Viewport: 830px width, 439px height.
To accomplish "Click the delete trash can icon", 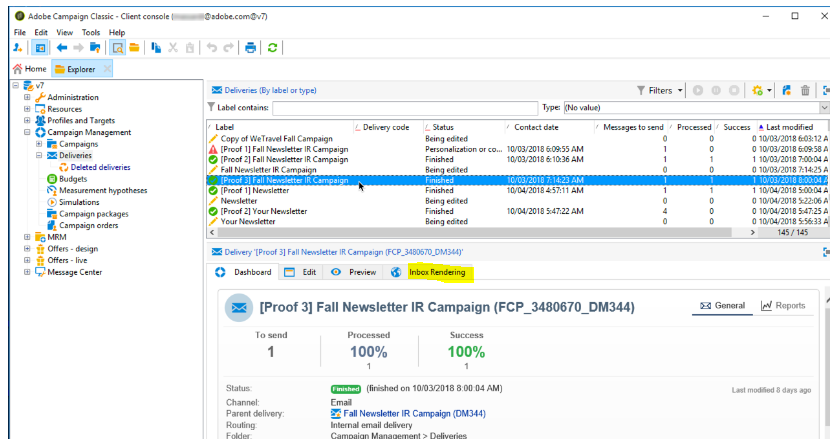I will coord(805,90).
